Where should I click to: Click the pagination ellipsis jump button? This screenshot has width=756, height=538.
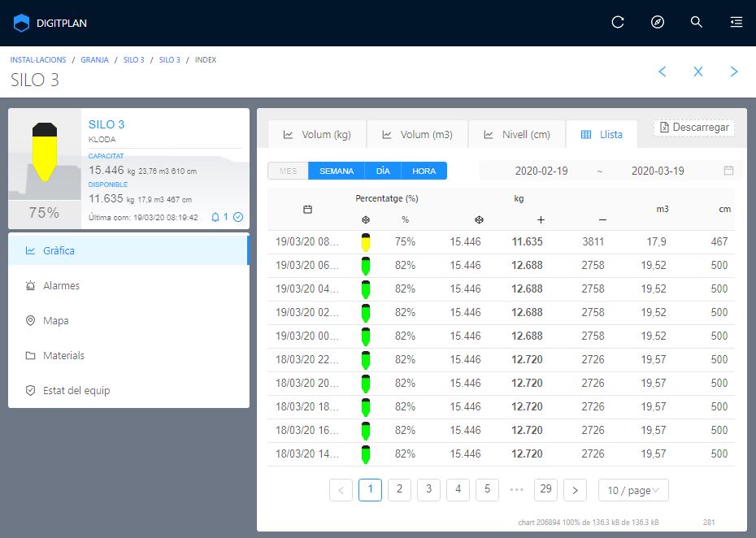(516, 490)
